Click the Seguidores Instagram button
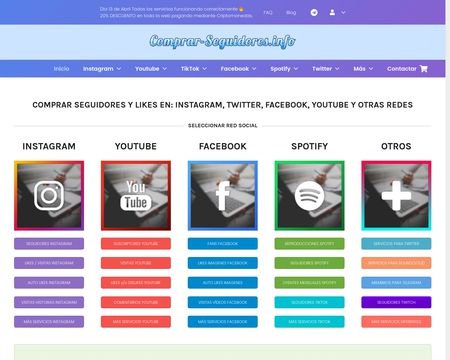450x360 pixels. pos(49,244)
